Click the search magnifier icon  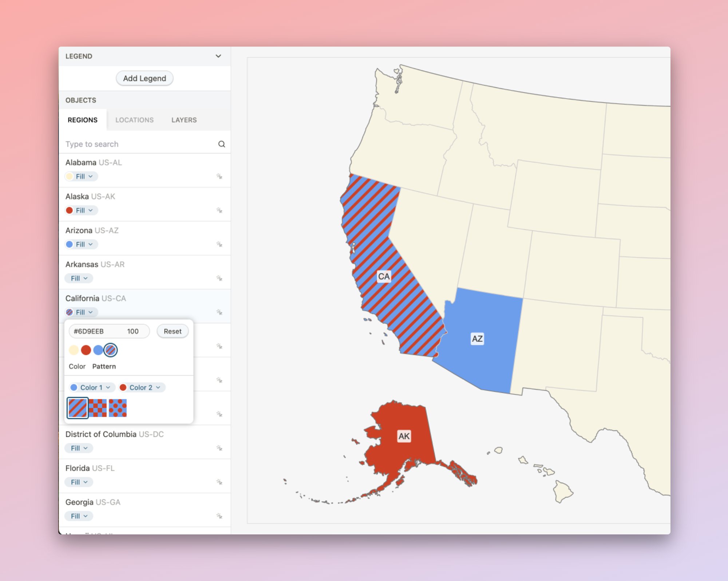click(221, 144)
